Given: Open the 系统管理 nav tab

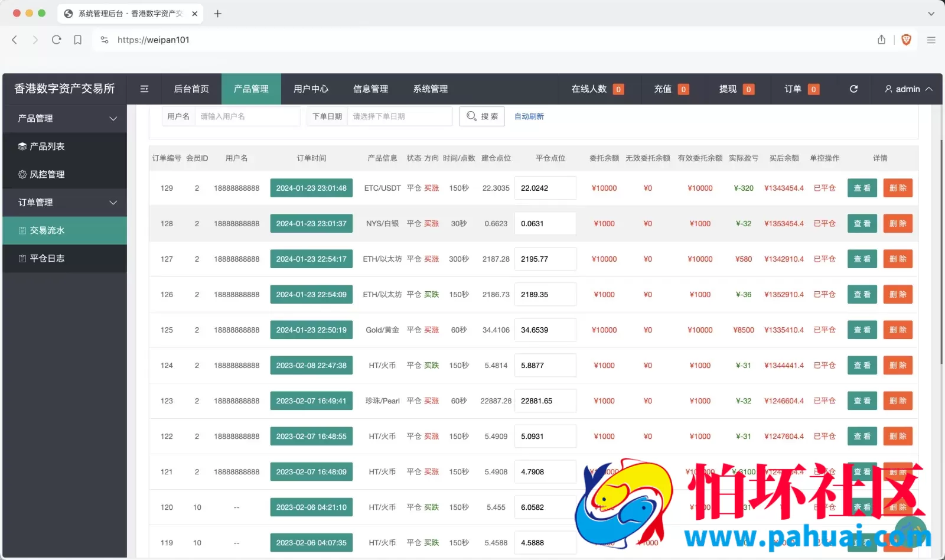Looking at the screenshot, I should 431,89.
